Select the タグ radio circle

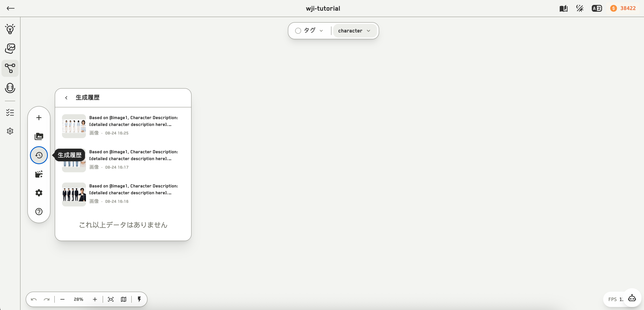click(x=298, y=31)
